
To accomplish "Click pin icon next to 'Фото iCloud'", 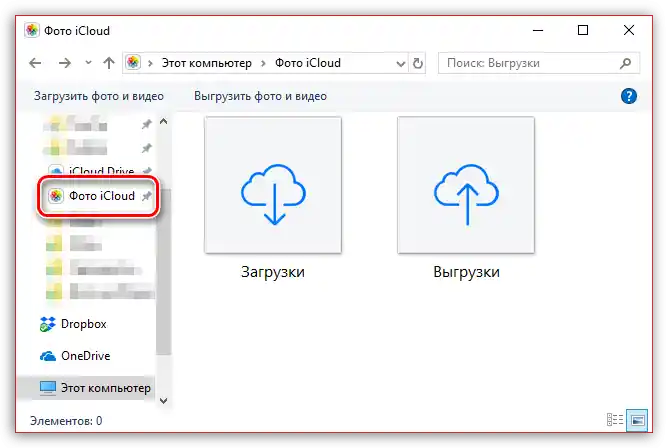I will (x=147, y=196).
